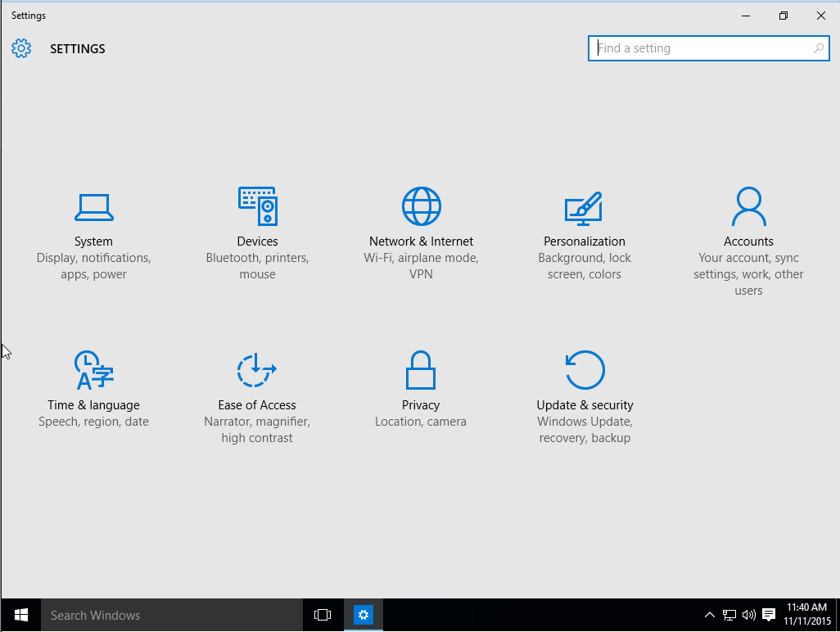Click "Narrator, magnifier, high contrast" description
The height and width of the screenshot is (632, 840).
coord(257,430)
